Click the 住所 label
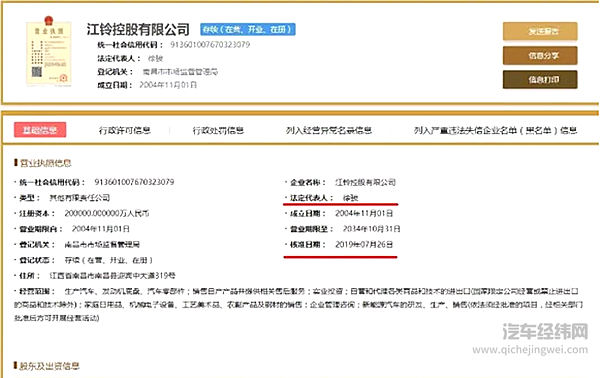The width and height of the screenshot is (600, 378). (29, 275)
